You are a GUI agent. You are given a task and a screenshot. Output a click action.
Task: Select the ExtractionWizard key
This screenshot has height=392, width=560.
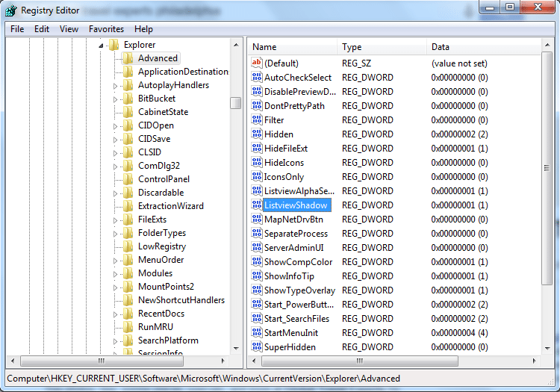pos(171,206)
